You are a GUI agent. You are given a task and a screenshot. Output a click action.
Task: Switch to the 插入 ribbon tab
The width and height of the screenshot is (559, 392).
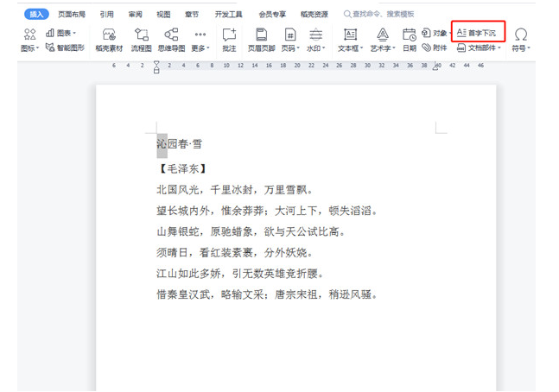36,15
